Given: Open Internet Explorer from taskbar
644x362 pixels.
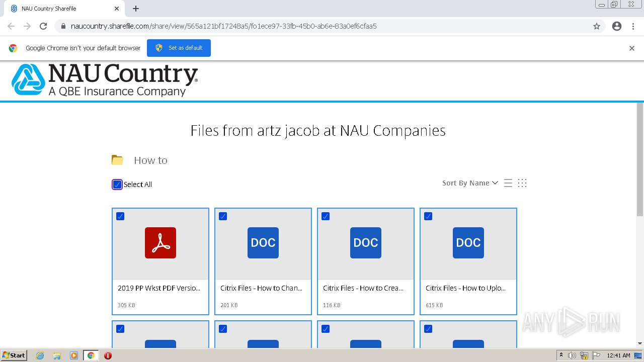Looking at the screenshot, I should 40,355.
